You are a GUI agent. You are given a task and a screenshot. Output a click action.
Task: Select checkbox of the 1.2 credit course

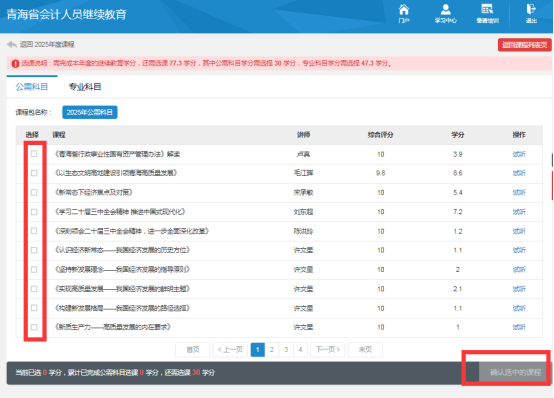(34, 231)
